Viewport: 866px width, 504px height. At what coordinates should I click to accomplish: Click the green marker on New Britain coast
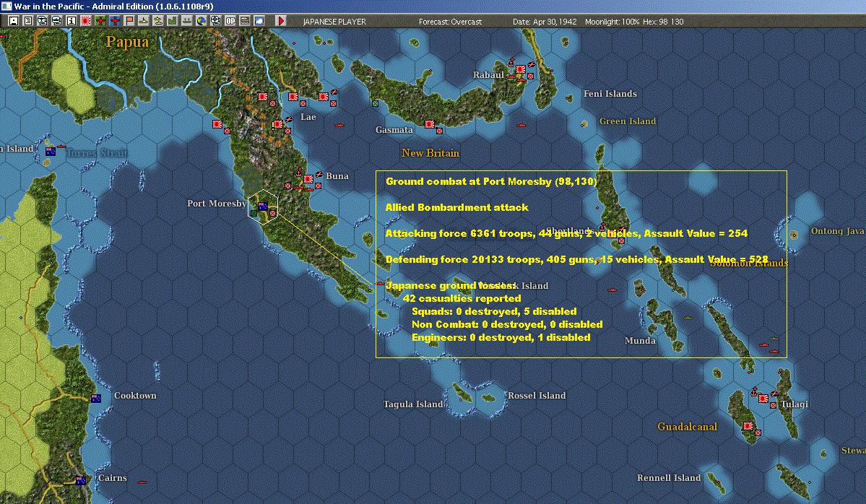(375, 103)
